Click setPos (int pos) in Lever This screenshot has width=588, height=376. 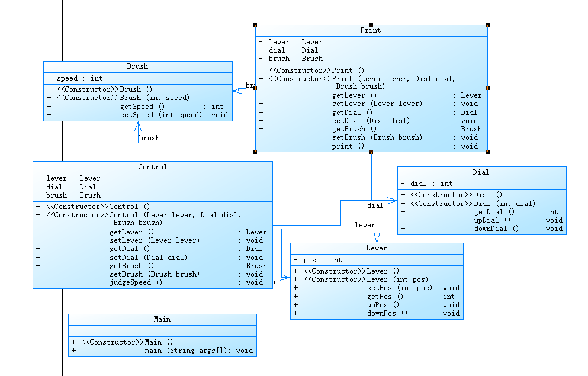(x=399, y=288)
